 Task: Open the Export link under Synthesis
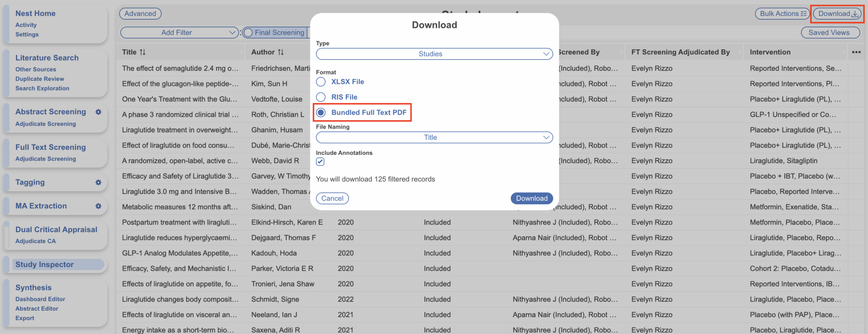(25, 318)
